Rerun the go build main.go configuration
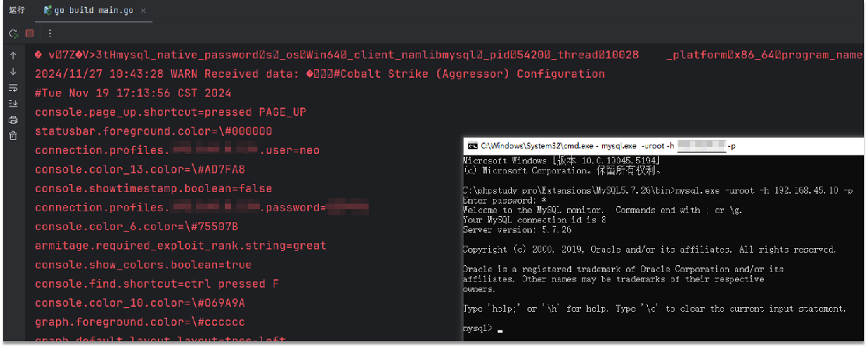The height and width of the screenshot is (349, 868). coord(13,33)
